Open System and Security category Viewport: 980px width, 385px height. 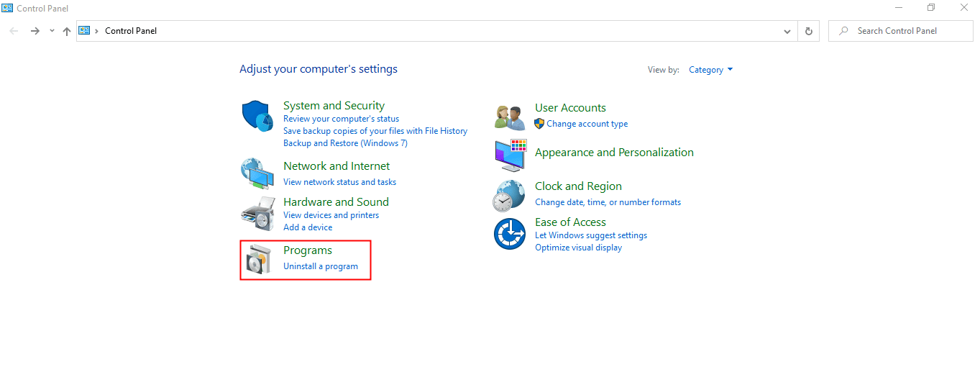click(x=334, y=106)
